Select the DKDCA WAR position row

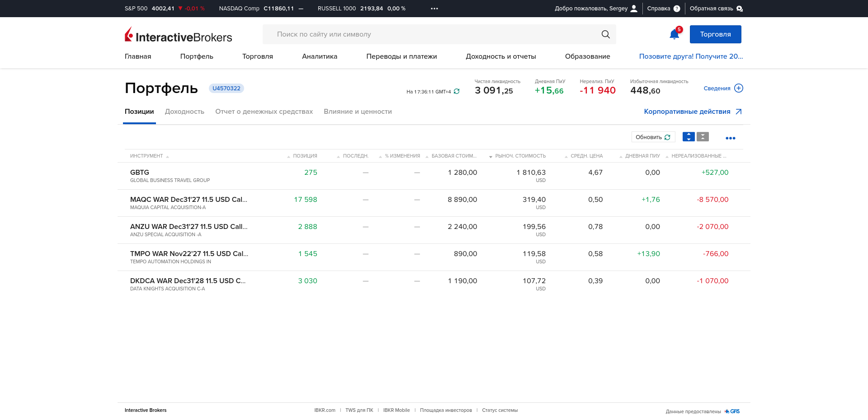[x=434, y=285]
